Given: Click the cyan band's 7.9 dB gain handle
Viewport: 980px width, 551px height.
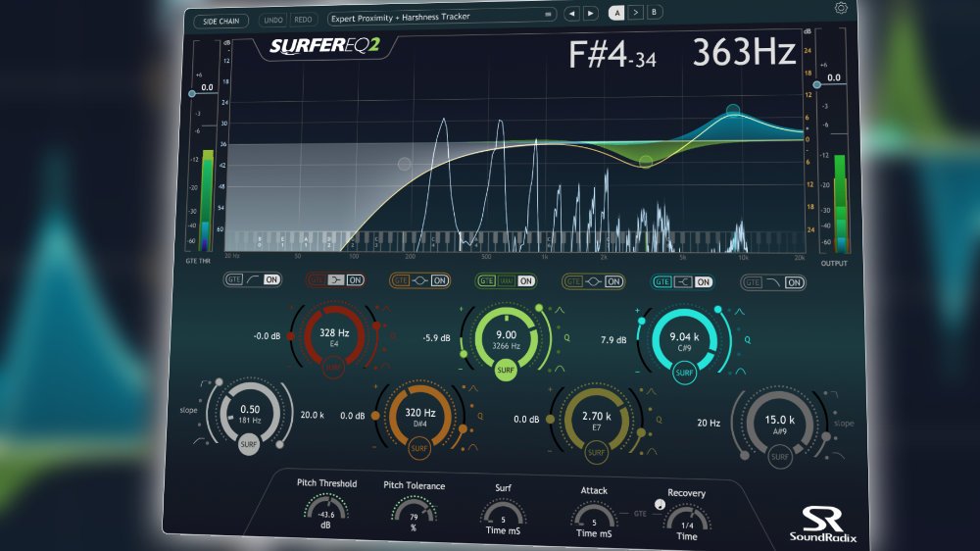Looking at the screenshot, I should tap(641, 321).
